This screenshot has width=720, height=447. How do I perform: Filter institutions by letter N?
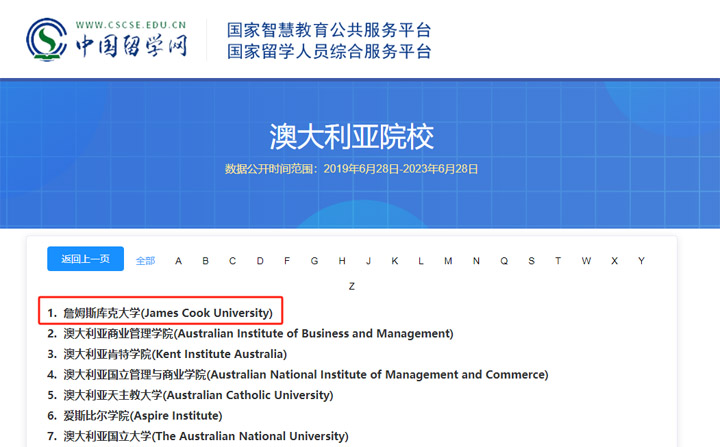coord(476,261)
